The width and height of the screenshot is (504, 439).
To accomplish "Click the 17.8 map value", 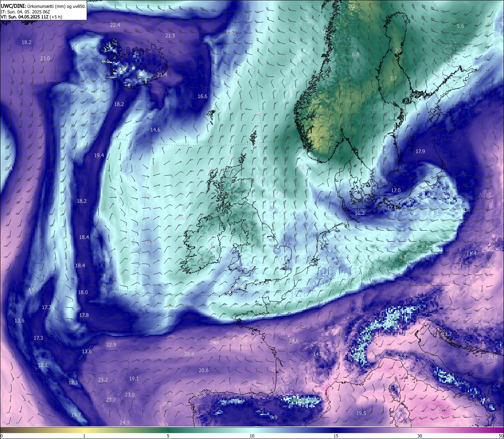I will [x=84, y=315].
